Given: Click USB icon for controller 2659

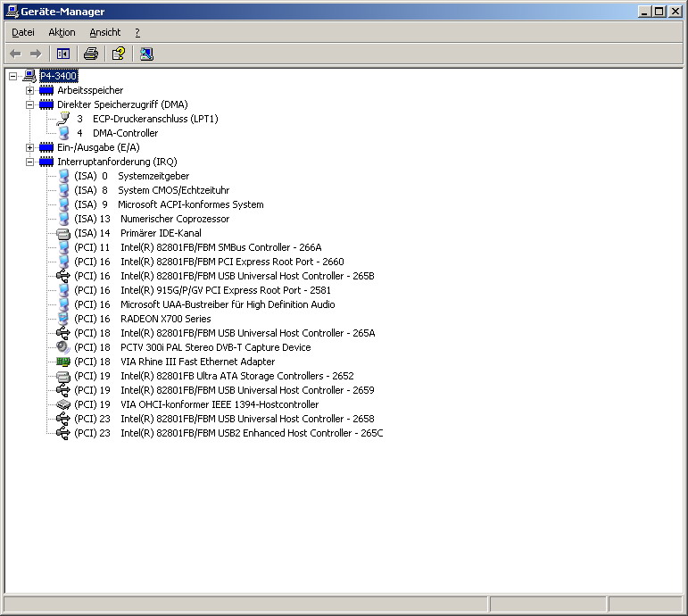Looking at the screenshot, I should click(63, 390).
